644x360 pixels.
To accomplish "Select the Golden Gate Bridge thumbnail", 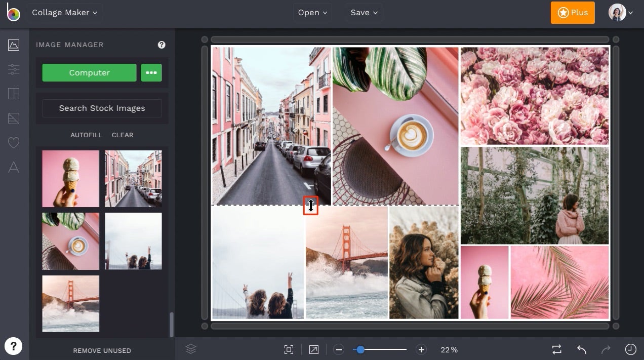I will (70, 303).
